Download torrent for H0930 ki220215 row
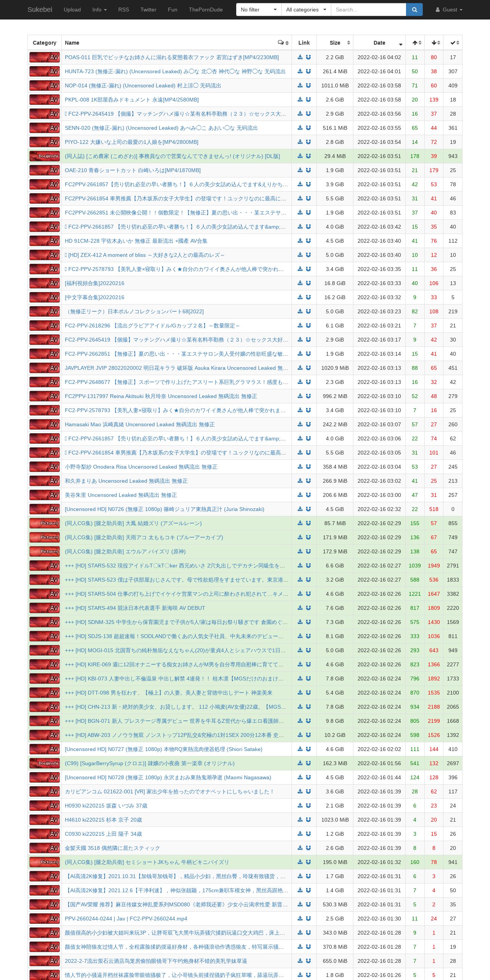 click(300, 806)
